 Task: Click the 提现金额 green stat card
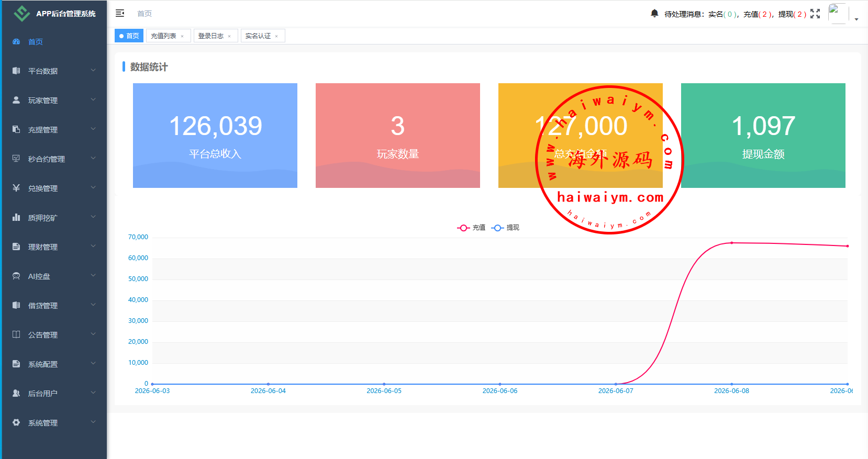(763, 136)
